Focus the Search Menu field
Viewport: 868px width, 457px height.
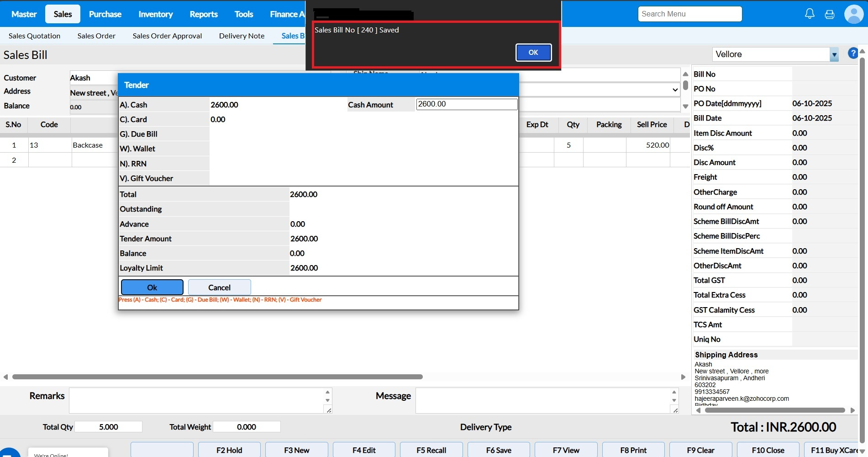(690, 14)
